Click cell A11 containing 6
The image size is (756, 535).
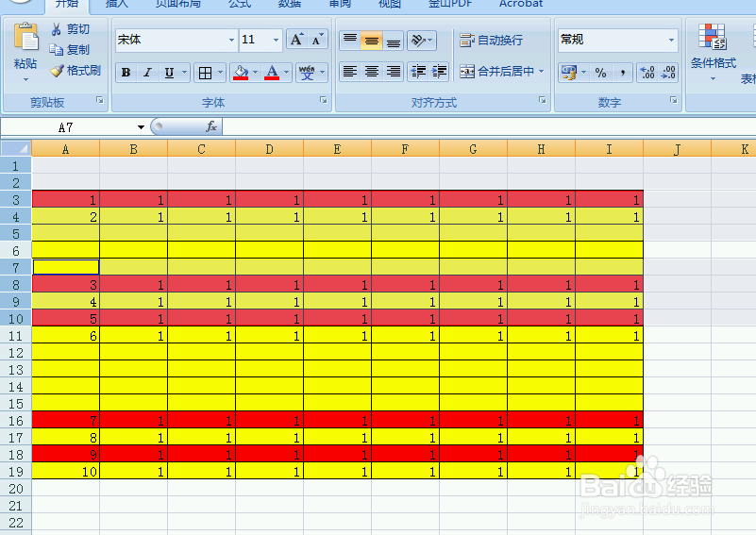(66, 335)
